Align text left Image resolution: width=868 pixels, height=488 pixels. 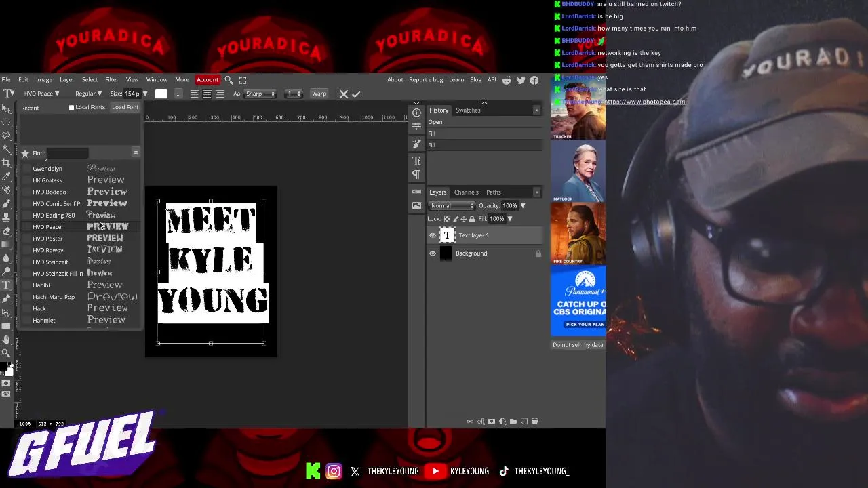(x=195, y=94)
